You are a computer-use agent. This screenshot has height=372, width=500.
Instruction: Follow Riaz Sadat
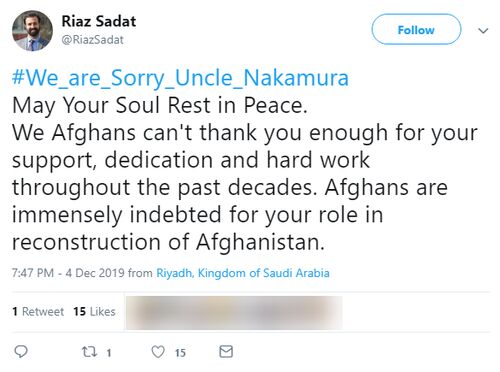tap(416, 29)
